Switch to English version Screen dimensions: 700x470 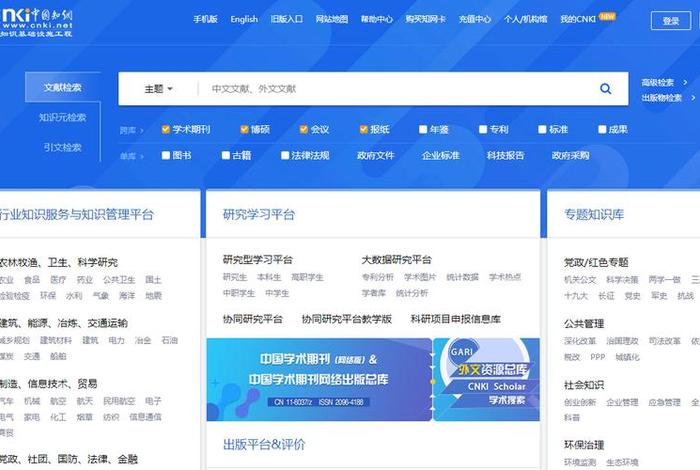[x=244, y=19]
